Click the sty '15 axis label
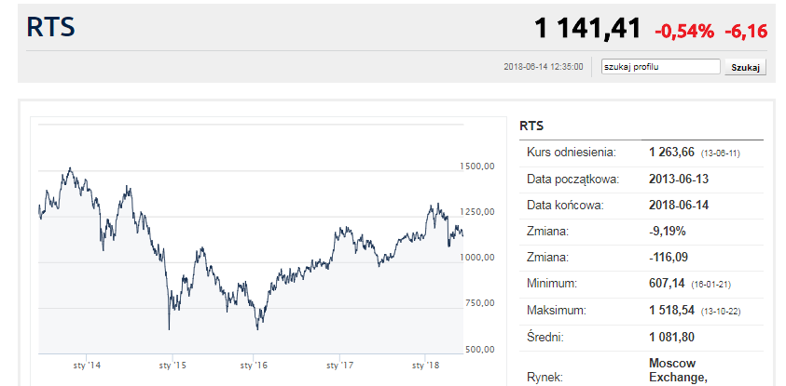The height and width of the screenshot is (386, 786). click(x=171, y=366)
